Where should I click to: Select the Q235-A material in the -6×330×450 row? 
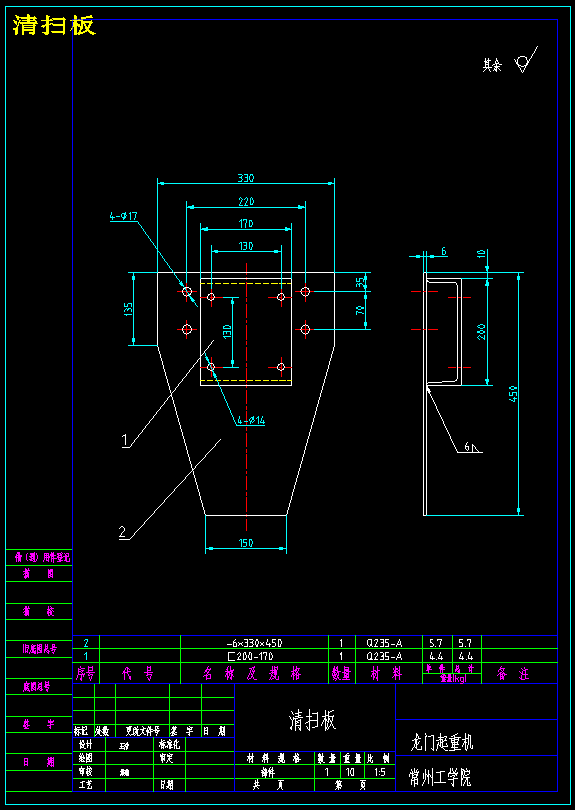click(x=384, y=643)
